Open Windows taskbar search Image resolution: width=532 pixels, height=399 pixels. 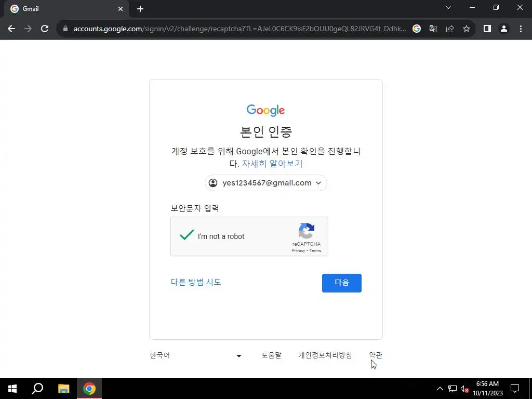tap(37, 389)
